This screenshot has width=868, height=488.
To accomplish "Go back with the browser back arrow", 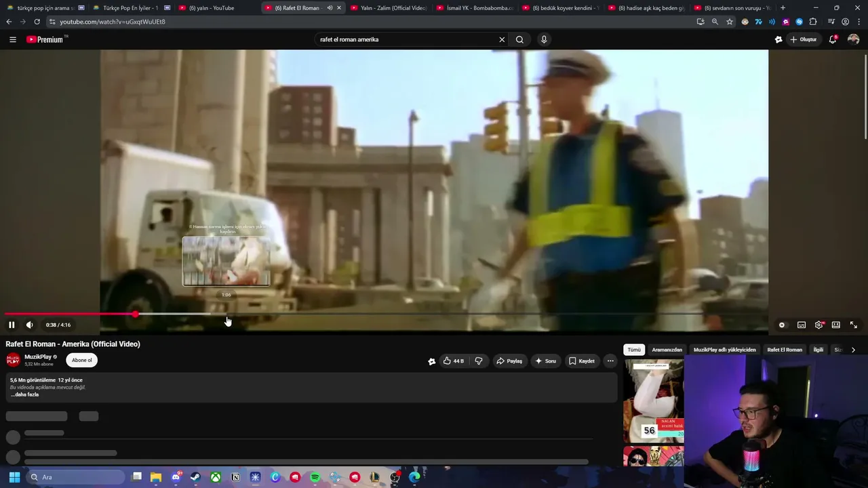I will click(x=9, y=22).
